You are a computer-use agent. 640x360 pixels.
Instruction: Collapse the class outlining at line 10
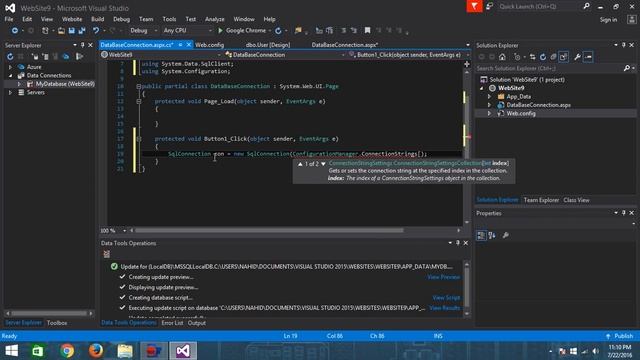[139, 87]
